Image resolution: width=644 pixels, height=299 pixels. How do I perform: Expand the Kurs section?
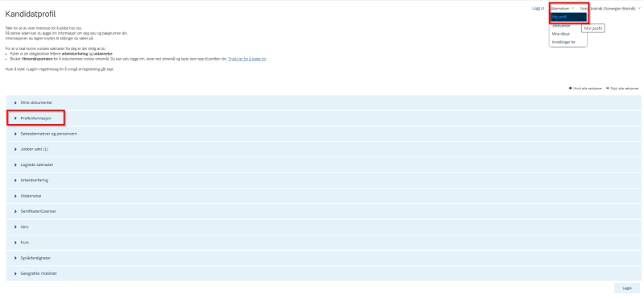click(324, 243)
